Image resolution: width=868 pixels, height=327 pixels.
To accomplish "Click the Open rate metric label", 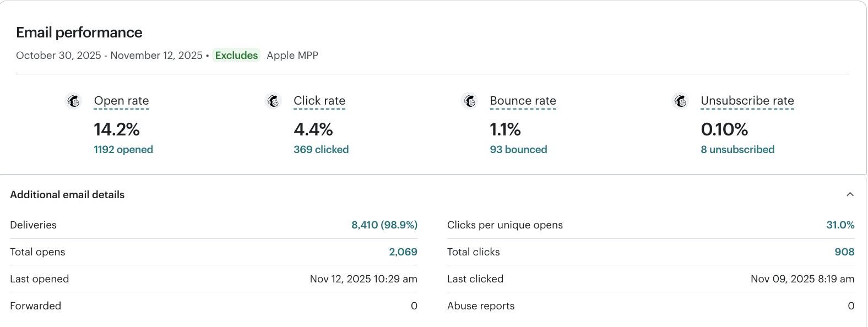I will [x=121, y=101].
